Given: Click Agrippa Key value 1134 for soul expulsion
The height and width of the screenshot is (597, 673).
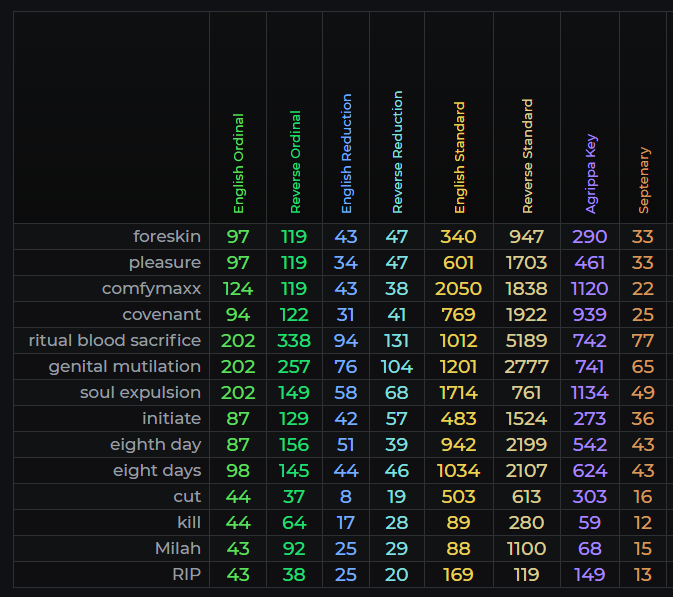Looking at the screenshot, I should tap(590, 393).
